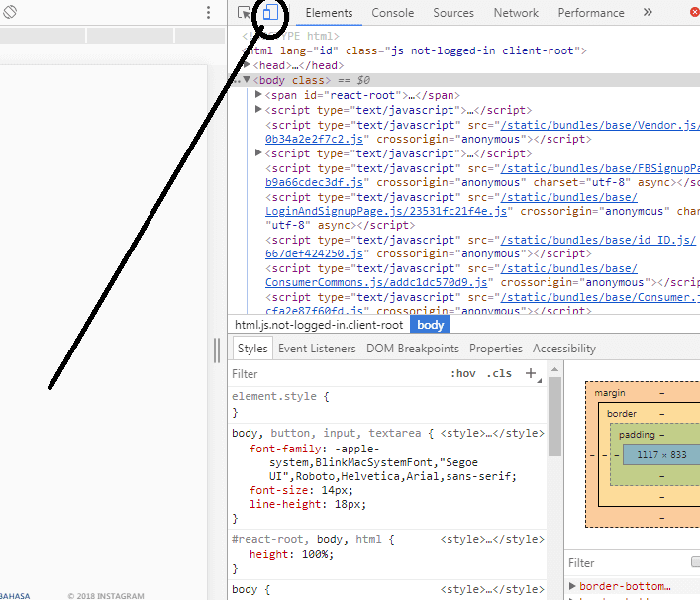
Task: Select the body breadcrumb
Action: [431, 325]
